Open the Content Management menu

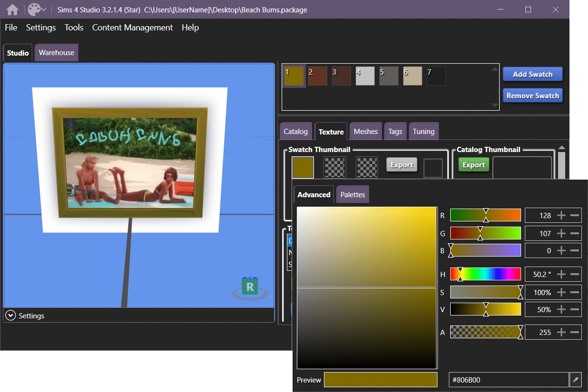point(132,28)
